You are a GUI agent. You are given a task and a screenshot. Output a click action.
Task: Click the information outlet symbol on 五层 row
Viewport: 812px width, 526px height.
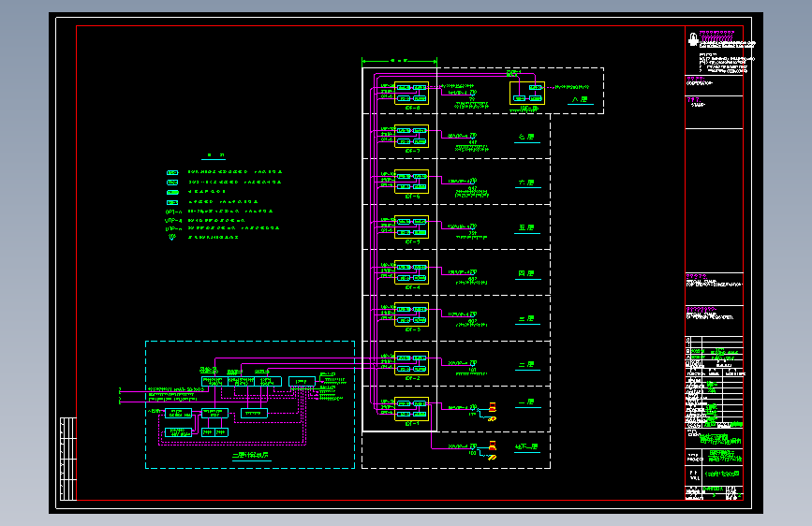tap(473, 227)
